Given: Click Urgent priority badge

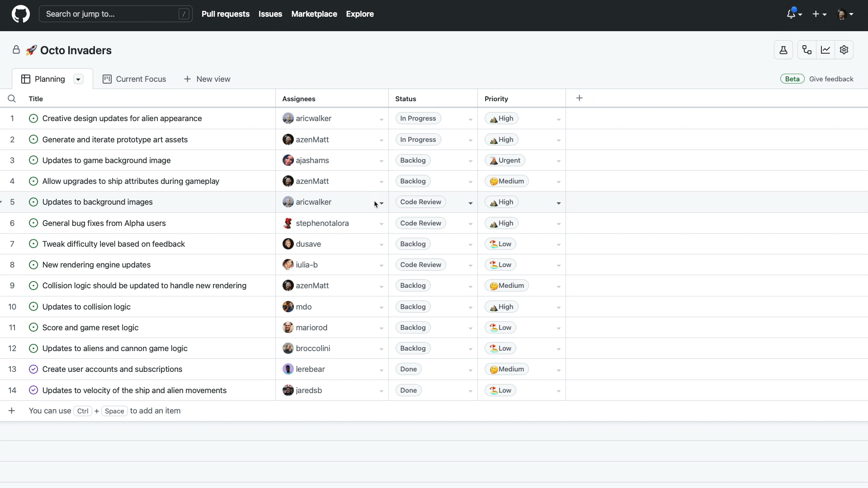Looking at the screenshot, I should [x=505, y=160].
